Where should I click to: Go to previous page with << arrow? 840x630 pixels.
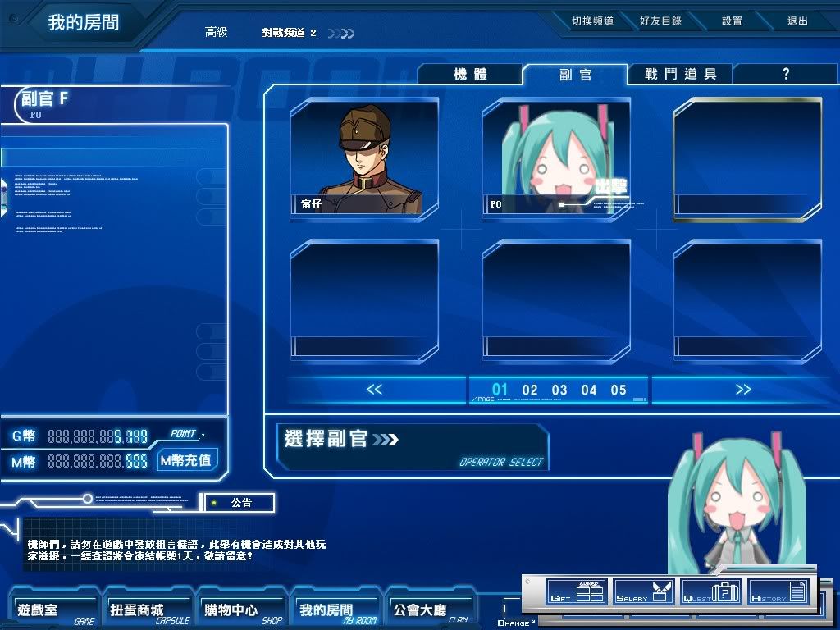pyautogui.click(x=374, y=390)
